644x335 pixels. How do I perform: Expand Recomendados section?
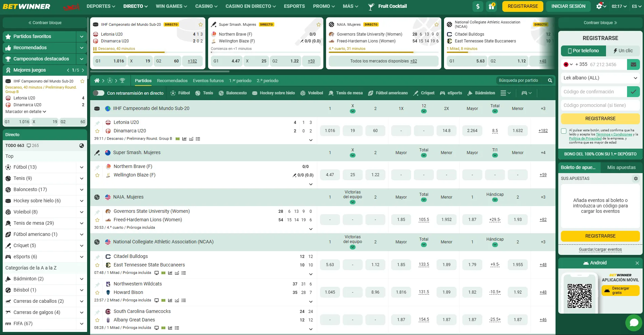coord(81,48)
